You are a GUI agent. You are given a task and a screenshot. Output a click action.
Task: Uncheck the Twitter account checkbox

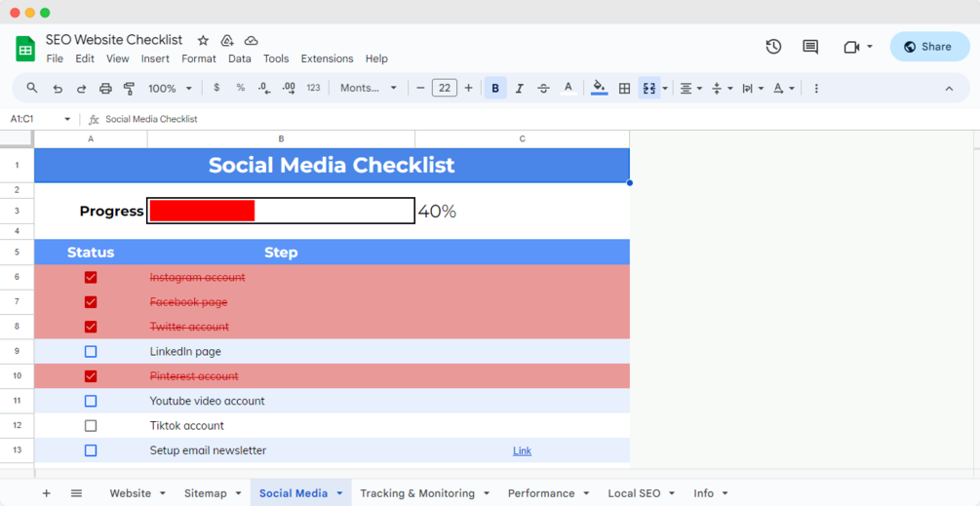point(91,327)
